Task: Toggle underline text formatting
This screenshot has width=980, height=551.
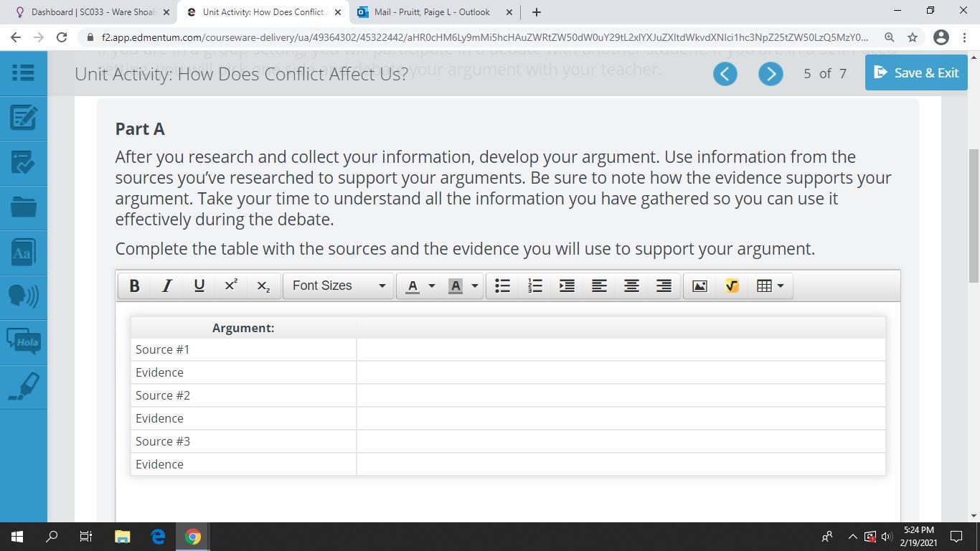Action: tap(199, 286)
